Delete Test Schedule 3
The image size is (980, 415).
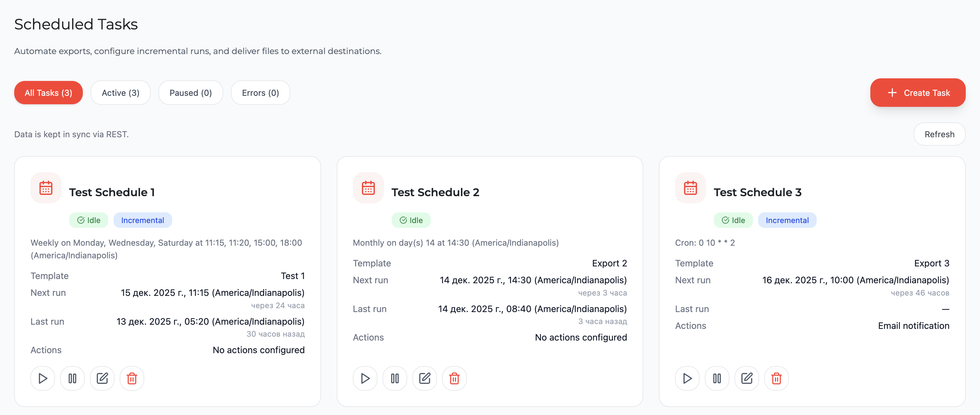point(776,378)
